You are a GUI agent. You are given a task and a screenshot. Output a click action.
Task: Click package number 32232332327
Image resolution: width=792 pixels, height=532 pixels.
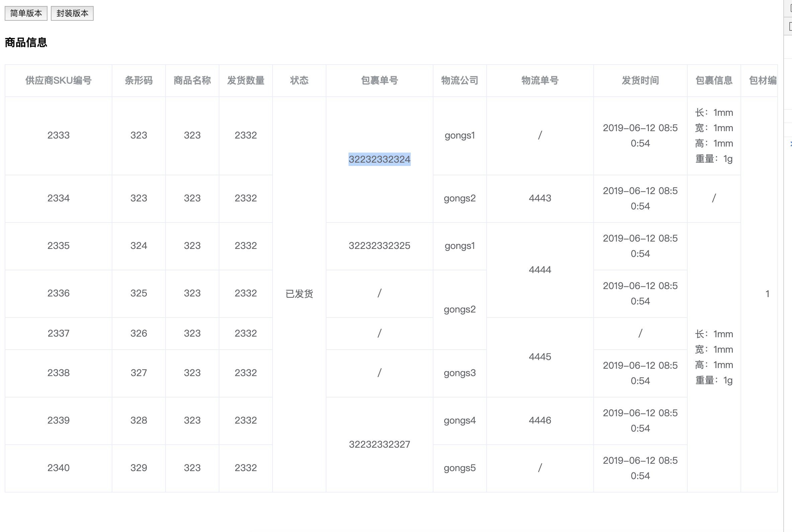(379, 444)
